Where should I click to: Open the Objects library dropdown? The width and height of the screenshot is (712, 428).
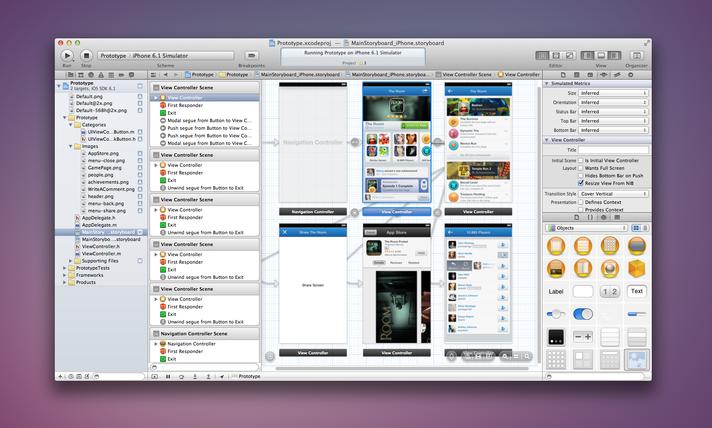[587, 228]
